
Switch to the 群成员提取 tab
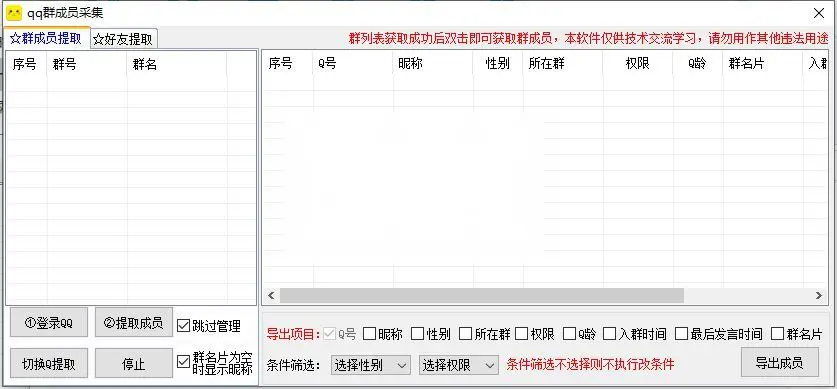click(x=47, y=38)
